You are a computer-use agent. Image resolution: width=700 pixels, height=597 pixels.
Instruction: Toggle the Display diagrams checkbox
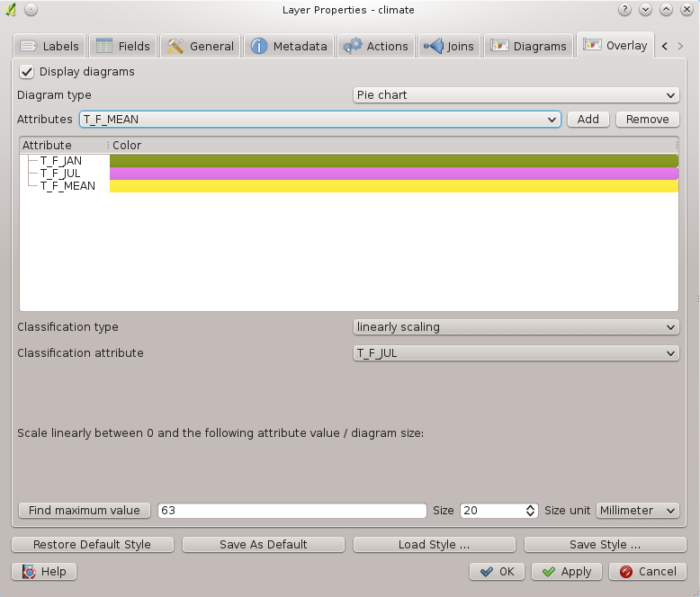click(26, 72)
